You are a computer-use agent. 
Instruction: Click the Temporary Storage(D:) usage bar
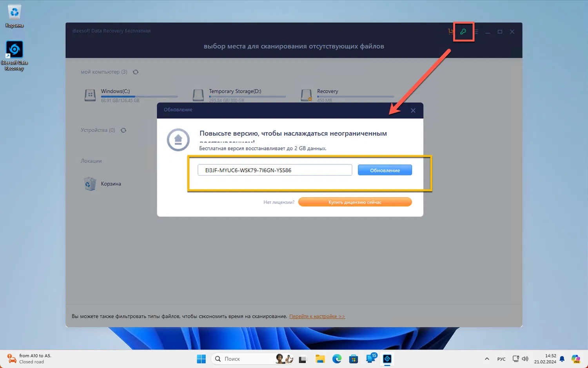pos(247,97)
